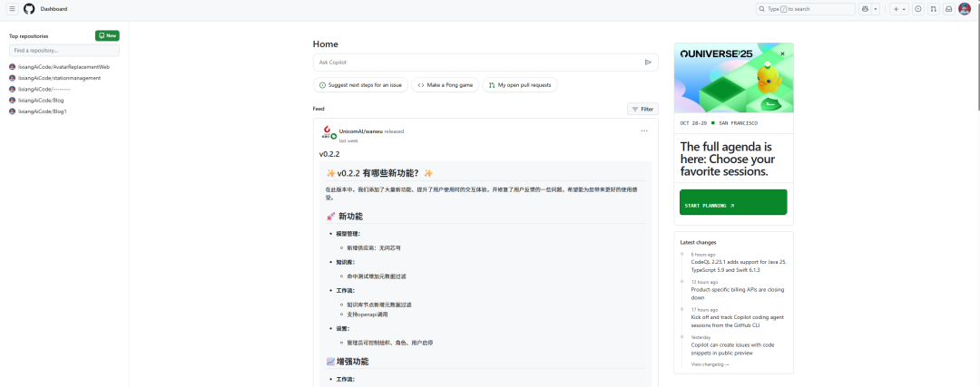Click the send arrow in Ask Copilot
This screenshot has width=980, height=387.
click(x=648, y=63)
